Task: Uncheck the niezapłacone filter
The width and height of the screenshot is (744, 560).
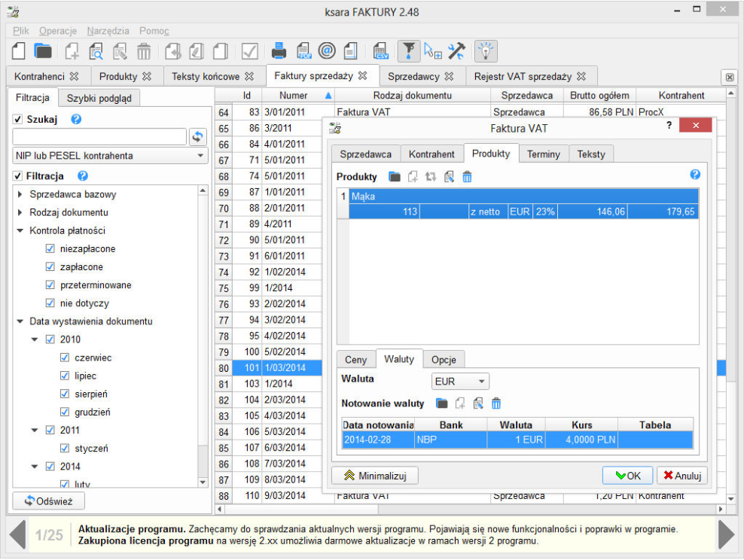Action: 50,248
